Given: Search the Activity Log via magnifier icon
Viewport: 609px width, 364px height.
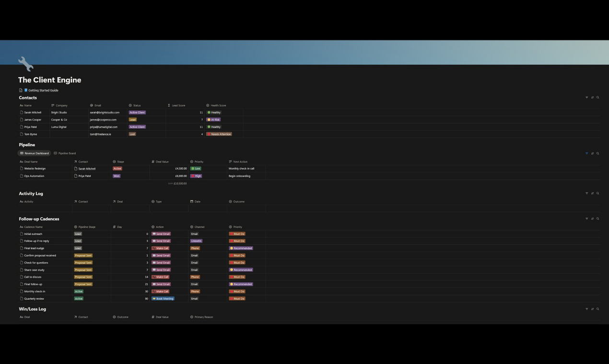Looking at the screenshot, I should click(597, 193).
